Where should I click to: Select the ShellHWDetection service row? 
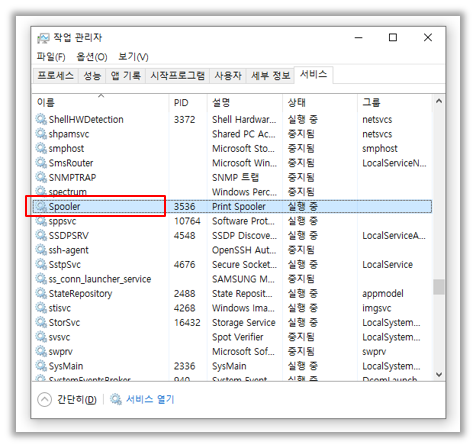(x=232, y=119)
